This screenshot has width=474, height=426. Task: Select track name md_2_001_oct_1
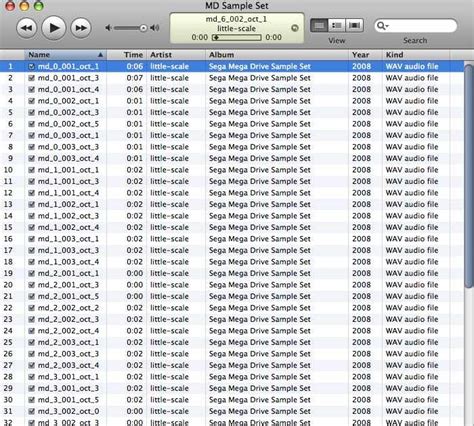pyautogui.click(x=68, y=274)
